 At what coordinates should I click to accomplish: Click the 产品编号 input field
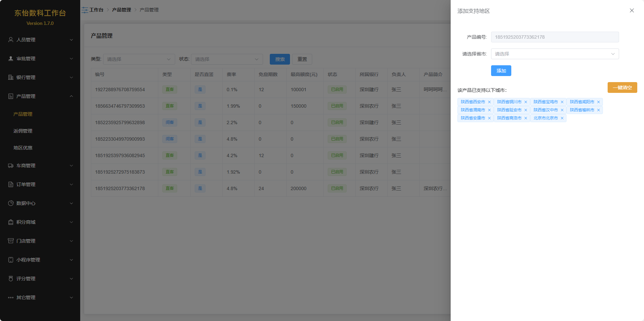click(554, 37)
